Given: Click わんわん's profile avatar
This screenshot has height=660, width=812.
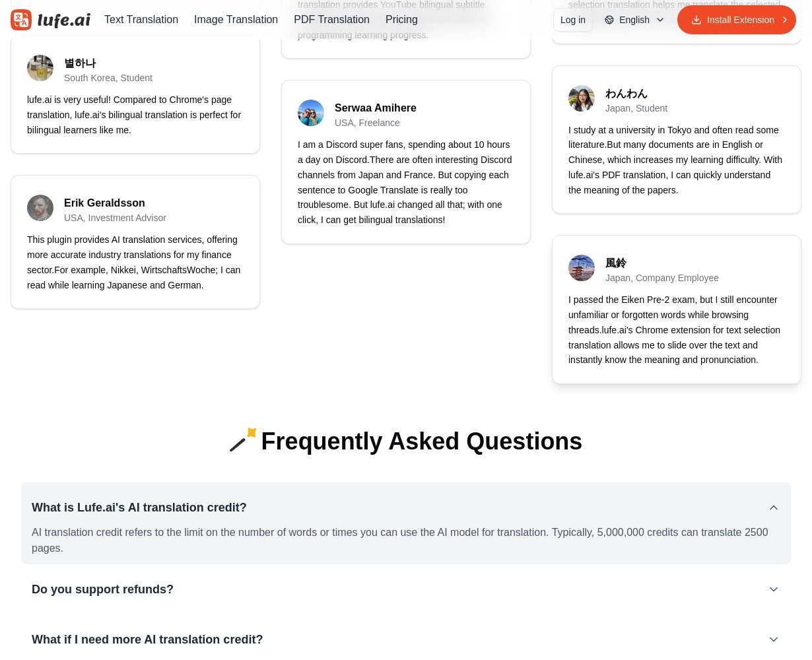Looking at the screenshot, I should tap(582, 98).
